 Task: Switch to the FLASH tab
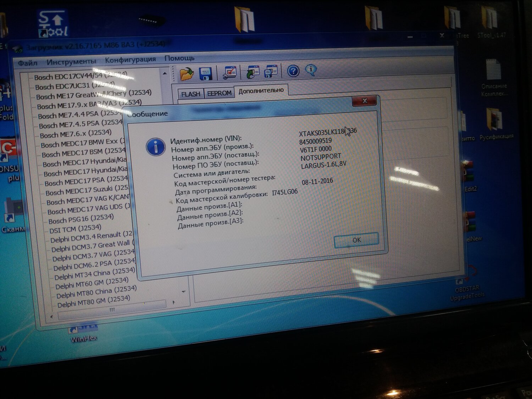(x=191, y=94)
